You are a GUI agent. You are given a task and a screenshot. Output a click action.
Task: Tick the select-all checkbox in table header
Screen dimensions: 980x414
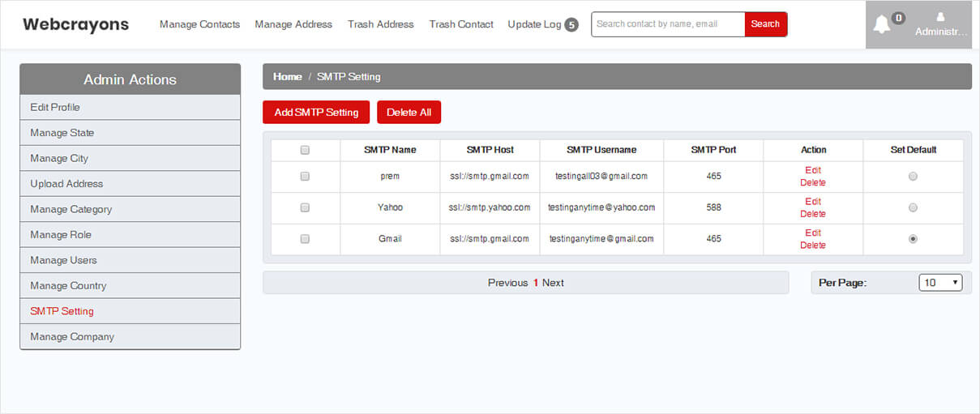click(x=305, y=150)
